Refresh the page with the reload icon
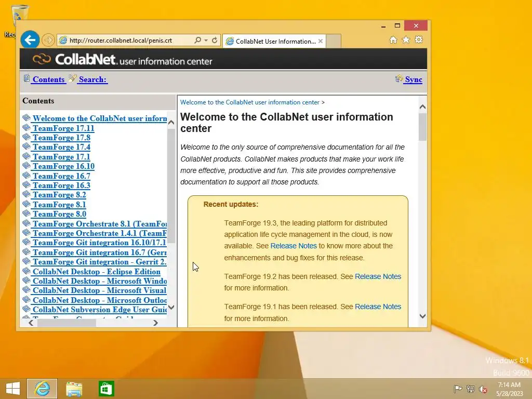 click(215, 40)
